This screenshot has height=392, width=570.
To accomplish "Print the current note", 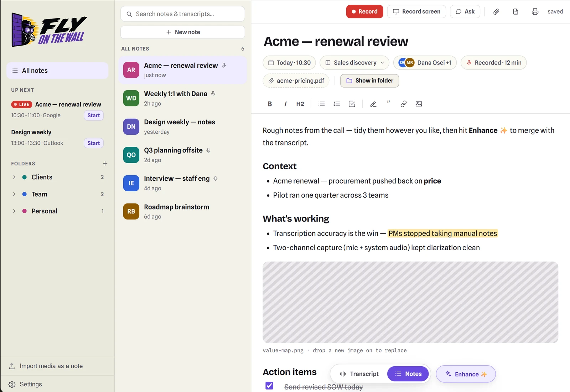I will tap(535, 12).
